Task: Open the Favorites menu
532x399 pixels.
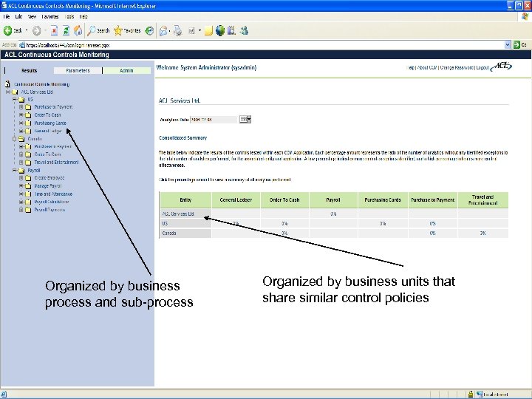Action: click(x=50, y=16)
